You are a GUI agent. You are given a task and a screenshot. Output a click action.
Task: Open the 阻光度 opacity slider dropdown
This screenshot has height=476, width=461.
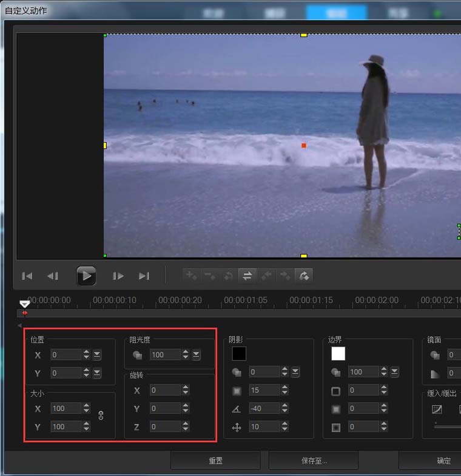pos(197,355)
